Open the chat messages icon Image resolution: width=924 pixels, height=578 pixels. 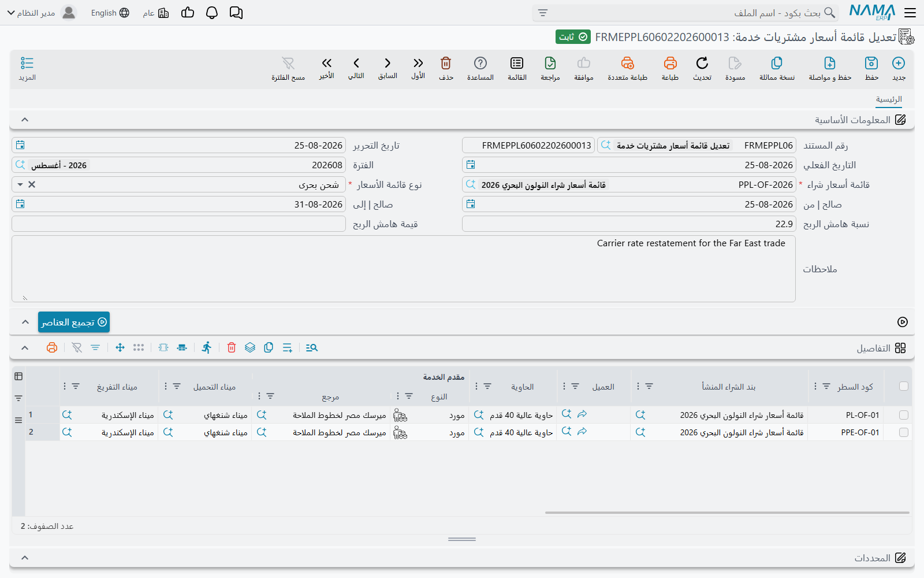[236, 13]
